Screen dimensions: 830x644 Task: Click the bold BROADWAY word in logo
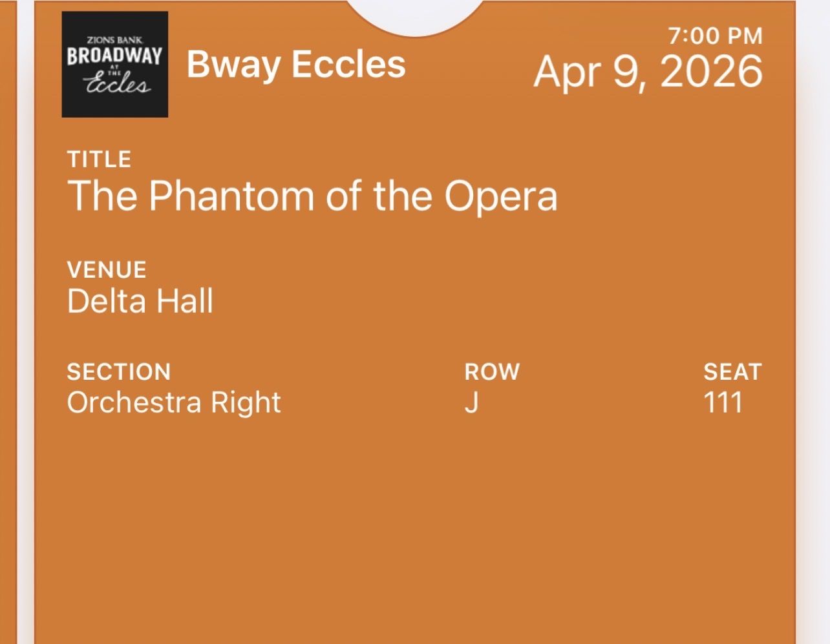tap(114, 56)
